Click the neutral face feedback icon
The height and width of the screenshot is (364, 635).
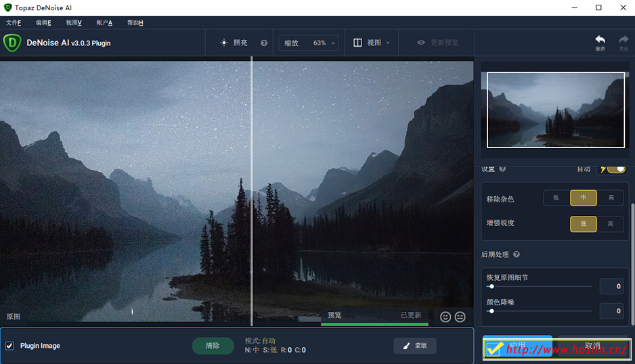coord(460,317)
